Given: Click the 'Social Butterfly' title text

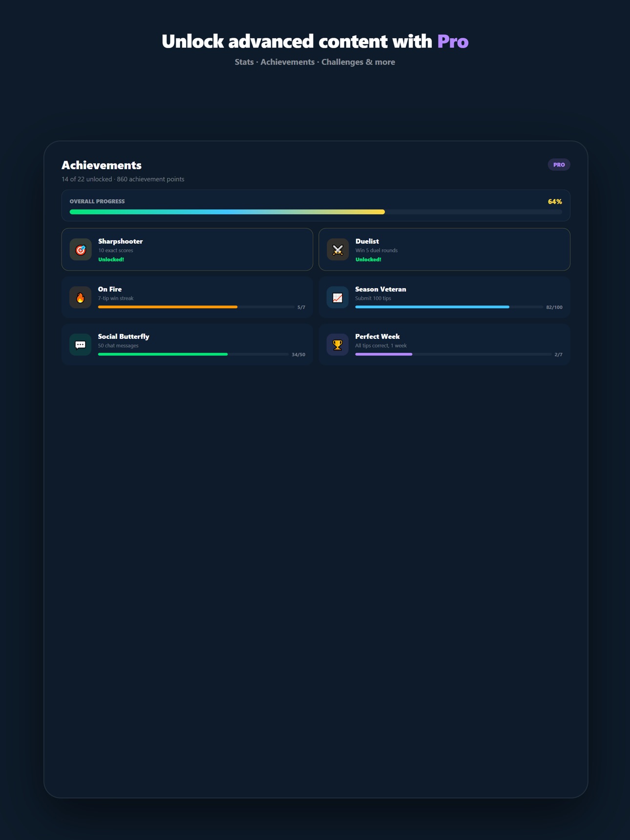Looking at the screenshot, I should [x=124, y=336].
